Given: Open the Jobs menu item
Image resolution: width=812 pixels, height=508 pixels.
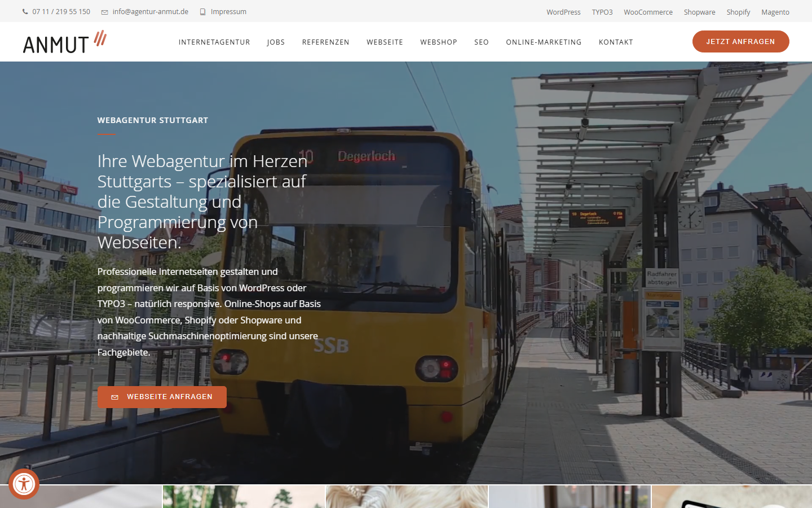Looking at the screenshot, I should pyautogui.click(x=276, y=42).
